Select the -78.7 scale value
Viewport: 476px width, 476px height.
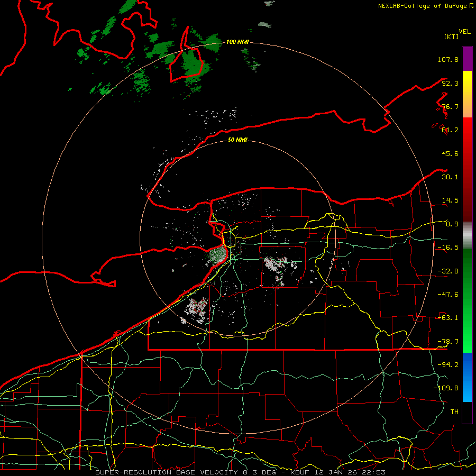(448, 342)
